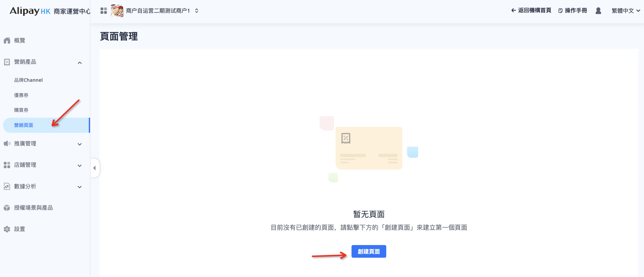Collapse the sidebar with the arrow handle
Screen dimensions: 644x277
tap(95, 168)
